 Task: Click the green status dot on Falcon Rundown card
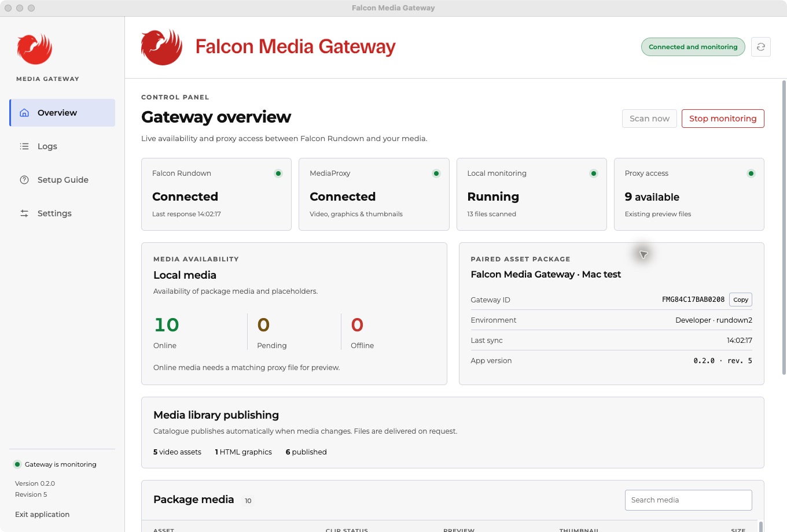pos(278,173)
